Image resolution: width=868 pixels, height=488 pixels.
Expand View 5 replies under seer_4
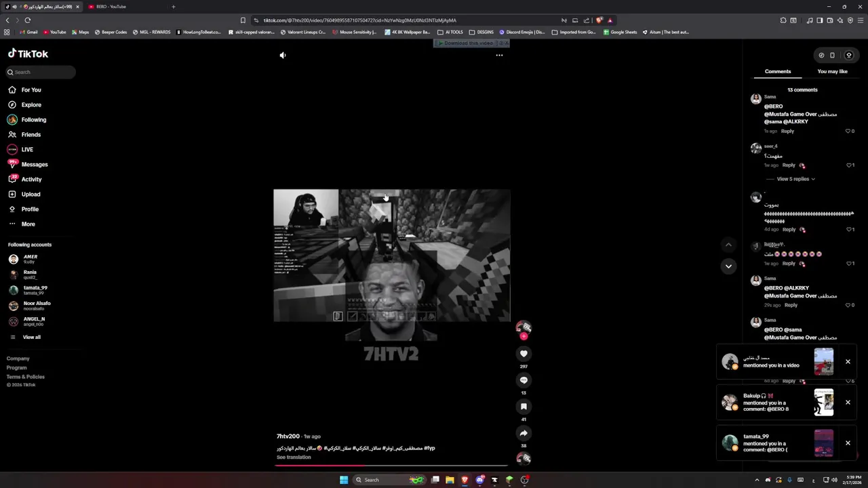pyautogui.click(x=795, y=179)
